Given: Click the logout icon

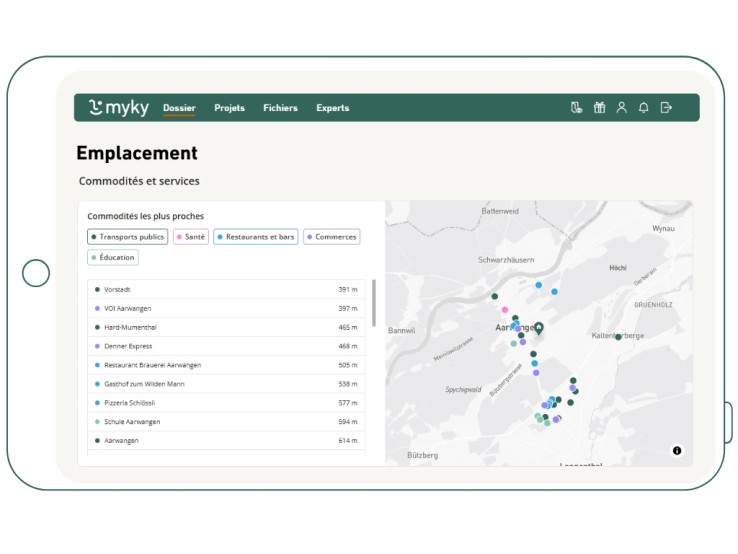Looking at the screenshot, I should pyautogui.click(x=667, y=108).
